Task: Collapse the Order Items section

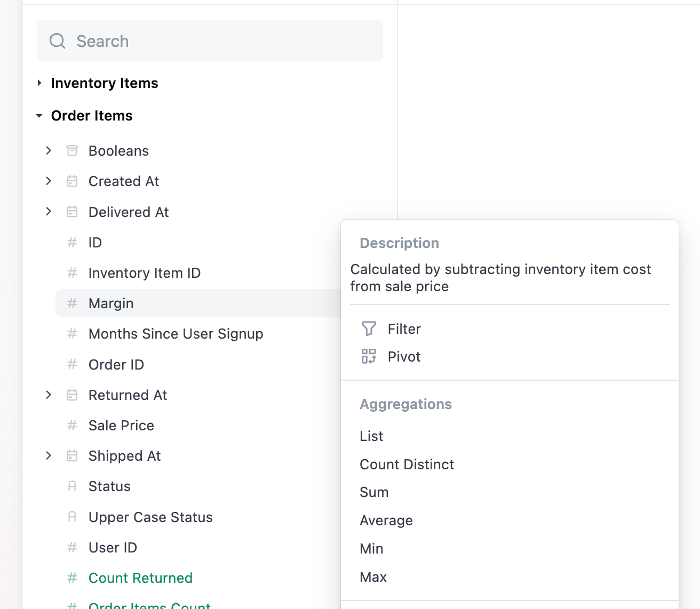Action: pyautogui.click(x=39, y=116)
